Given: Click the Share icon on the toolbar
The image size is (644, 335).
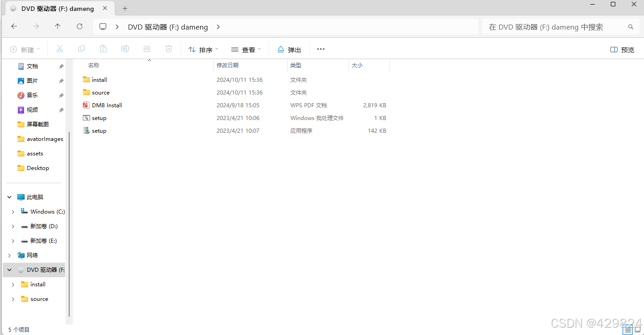Looking at the screenshot, I should click(147, 49).
